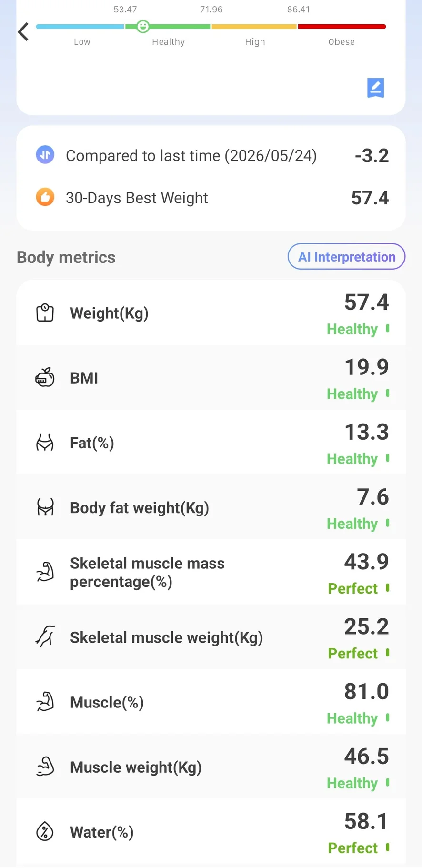This screenshot has height=868, width=422.
Task: Tap the Fat(%) waist icon
Action: 45,443
